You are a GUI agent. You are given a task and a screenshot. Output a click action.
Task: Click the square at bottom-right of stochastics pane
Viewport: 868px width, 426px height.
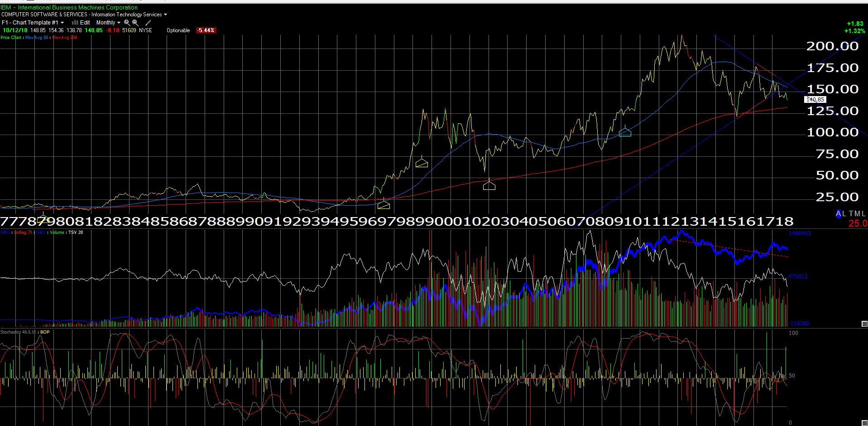pos(864,423)
